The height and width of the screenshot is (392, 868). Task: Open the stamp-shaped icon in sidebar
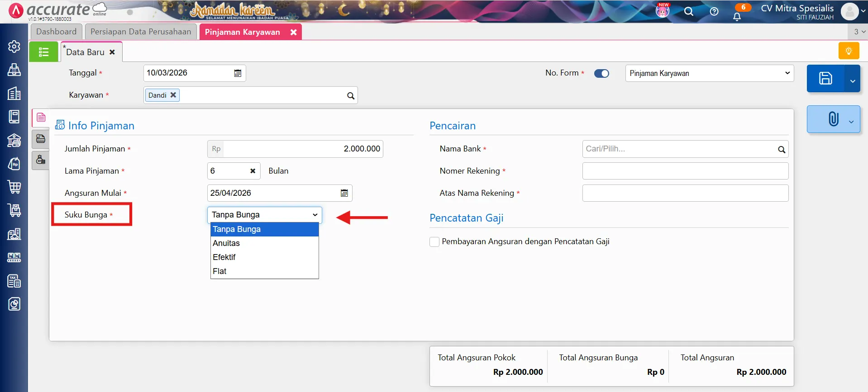(x=14, y=70)
